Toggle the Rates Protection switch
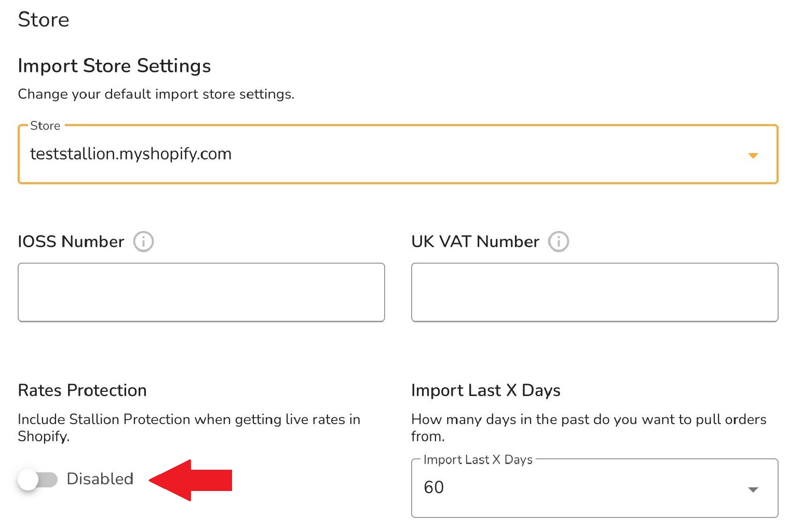The width and height of the screenshot is (802, 532). (x=37, y=480)
